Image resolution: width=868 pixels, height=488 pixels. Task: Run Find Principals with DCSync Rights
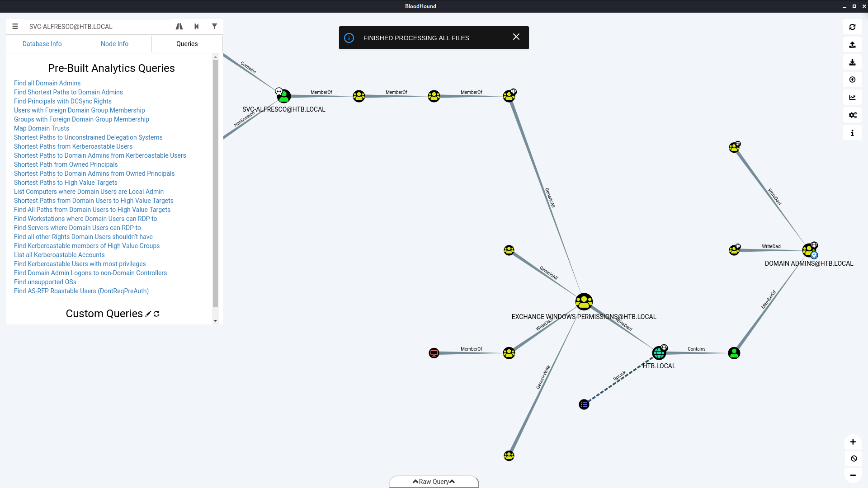[x=63, y=101]
